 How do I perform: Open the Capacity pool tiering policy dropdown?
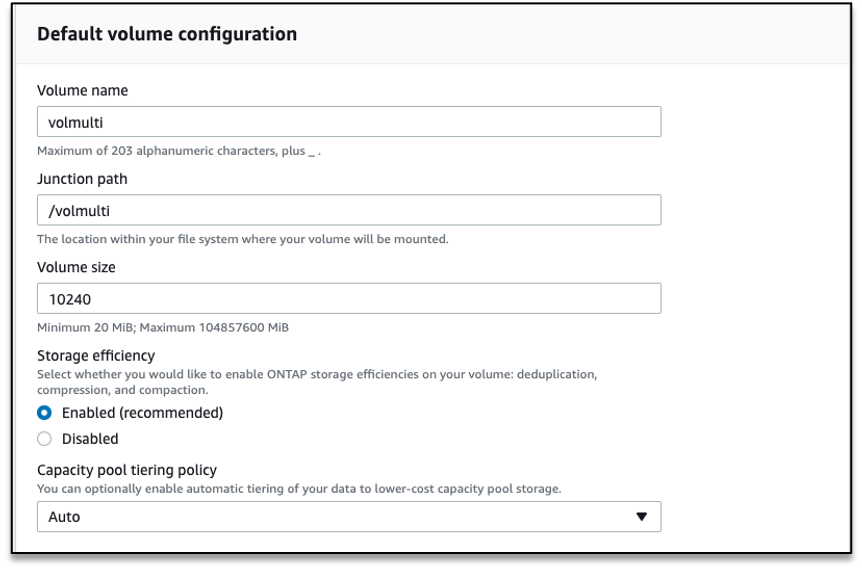348,517
